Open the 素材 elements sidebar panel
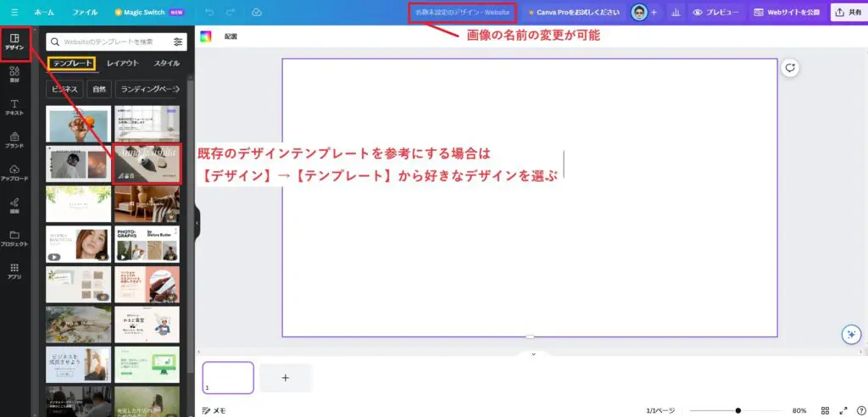The image size is (868, 417). (x=14, y=75)
